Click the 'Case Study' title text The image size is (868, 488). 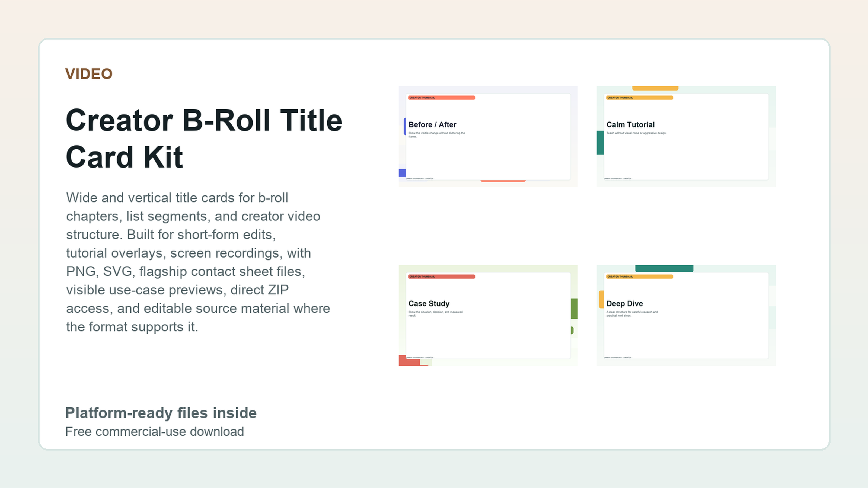pos(429,303)
